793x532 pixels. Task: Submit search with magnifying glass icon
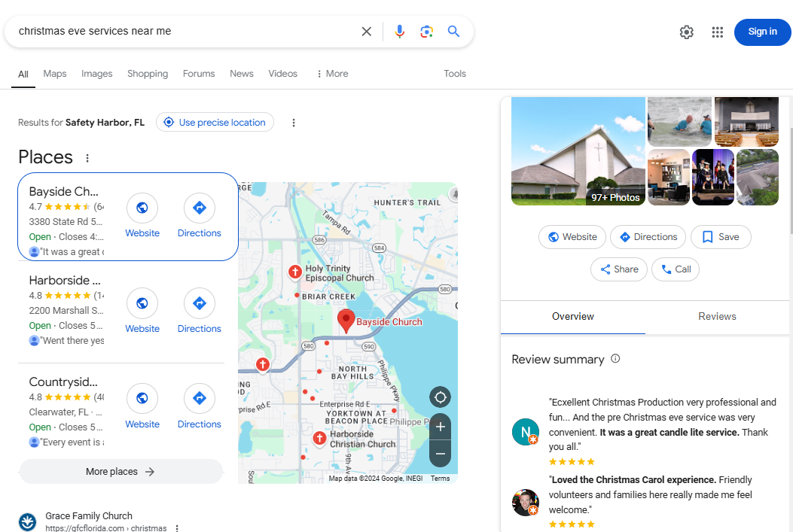453,32
